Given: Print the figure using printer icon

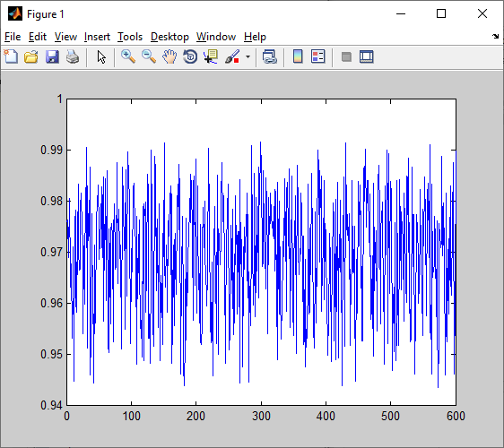Looking at the screenshot, I should tap(73, 56).
